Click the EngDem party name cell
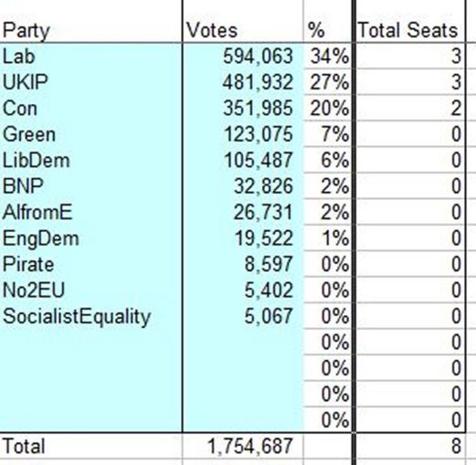The width and height of the screenshot is (476, 465). [91, 238]
